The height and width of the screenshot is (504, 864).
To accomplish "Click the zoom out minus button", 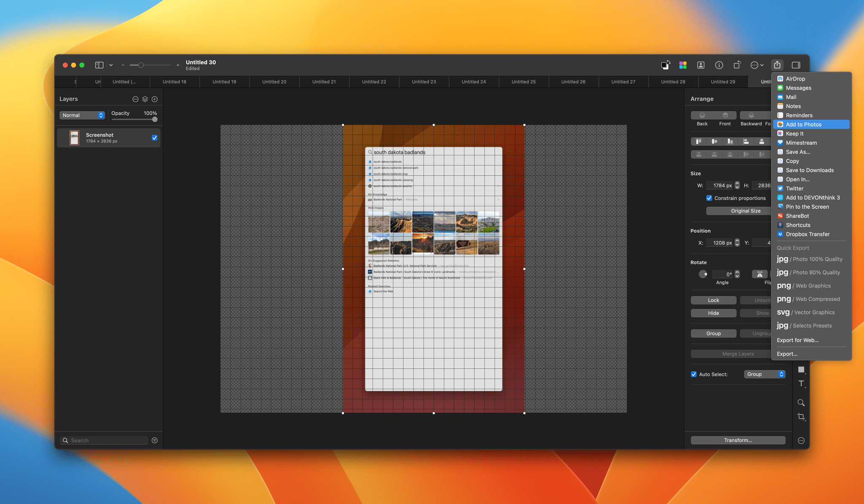I will [123, 65].
